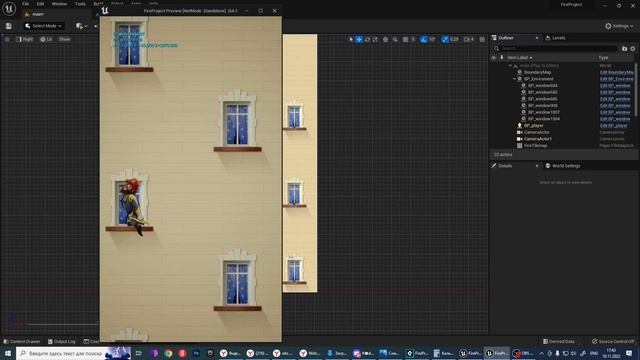Activate the scale tool in viewport
640x360 pixels.
(x=375, y=40)
